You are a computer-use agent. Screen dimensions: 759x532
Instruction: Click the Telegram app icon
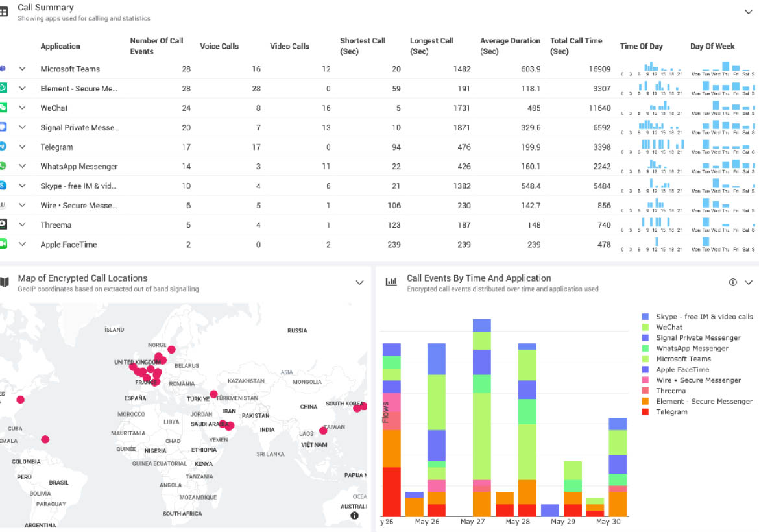point(3,147)
